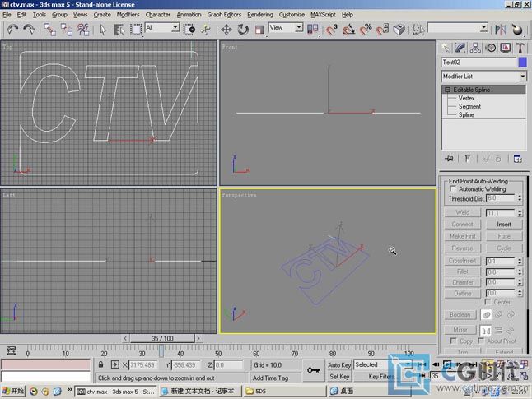Click the Key Mode key icon

[x=313, y=370]
